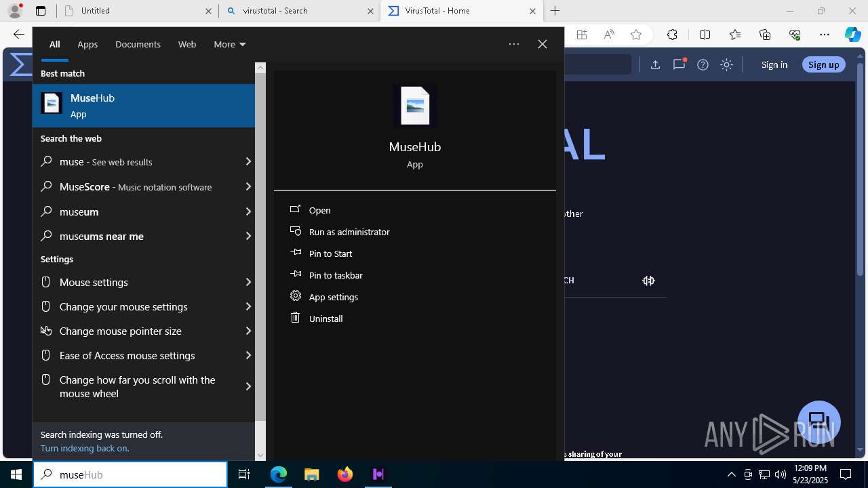868x488 pixels.
Task: Toggle Edge split screen
Action: coord(705,35)
